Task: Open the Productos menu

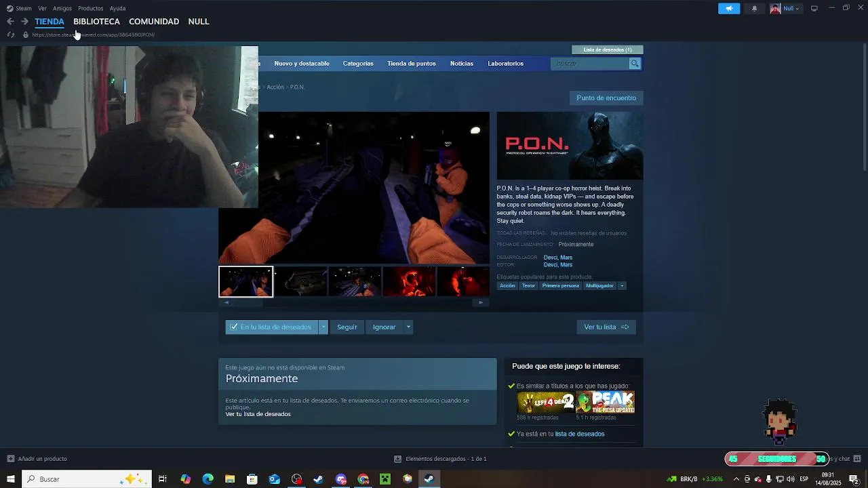Action: pos(91,8)
